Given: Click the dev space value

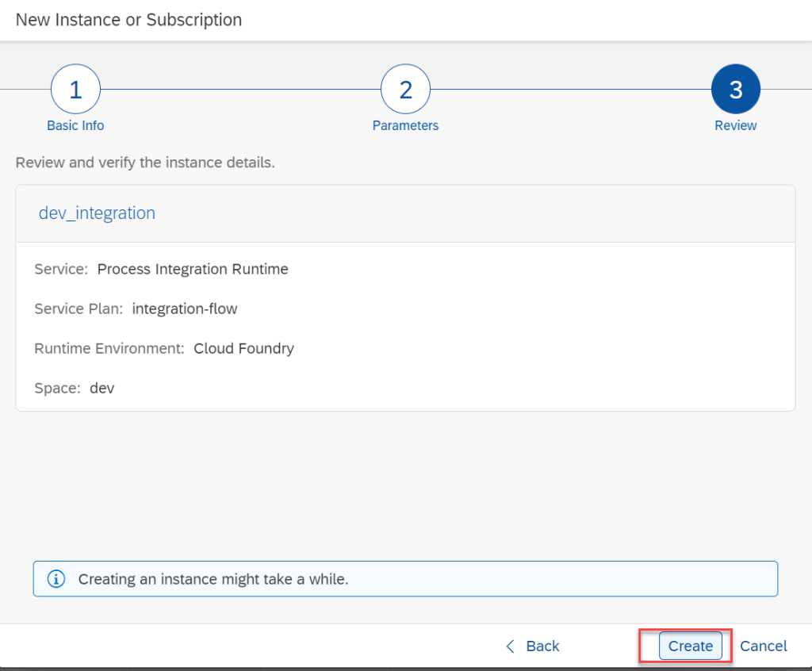Looking at the screenshot, I should (102, 389).
